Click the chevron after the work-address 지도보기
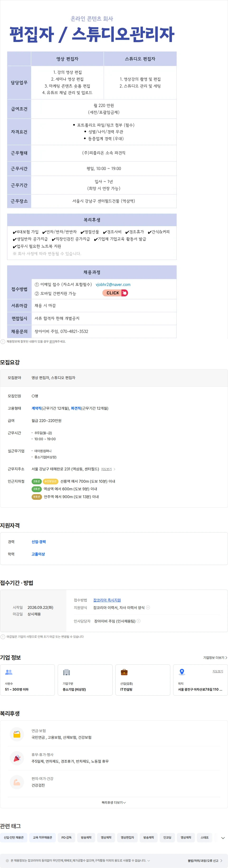The width and height of the screenshot is (228, 868). point(114,469)
